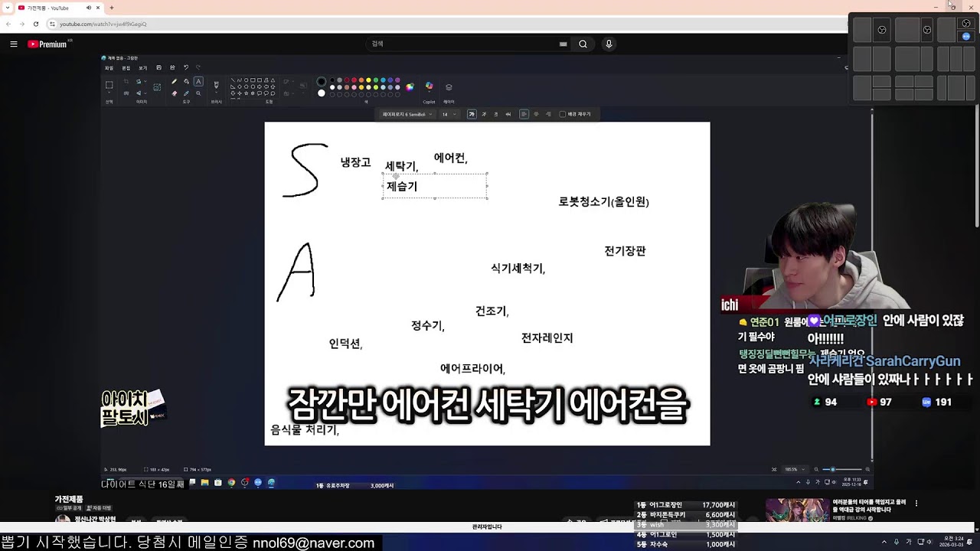Open the View menu in Paint
Screen dimensions: 980x551
142,67
